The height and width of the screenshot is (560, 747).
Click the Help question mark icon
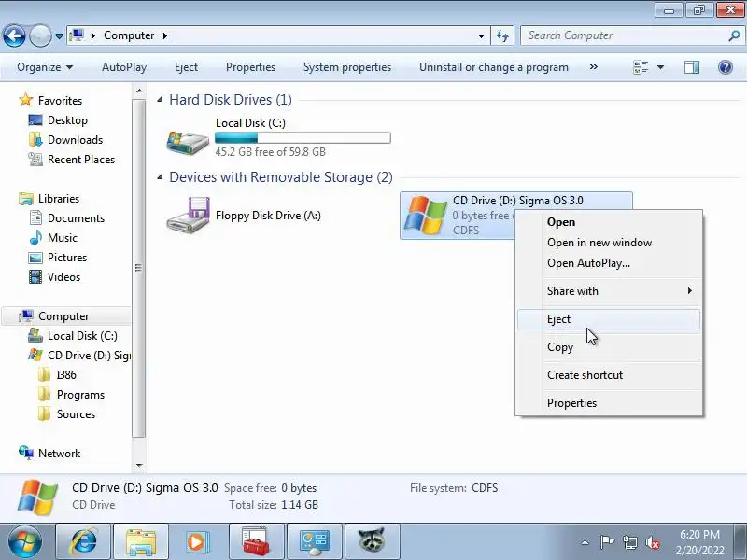pyautogui.click(x=726, y=67)
